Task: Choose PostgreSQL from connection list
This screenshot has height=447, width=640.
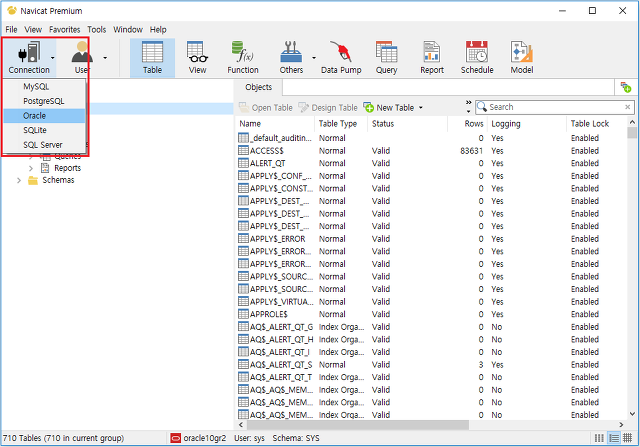Action: tap(44, 101)
